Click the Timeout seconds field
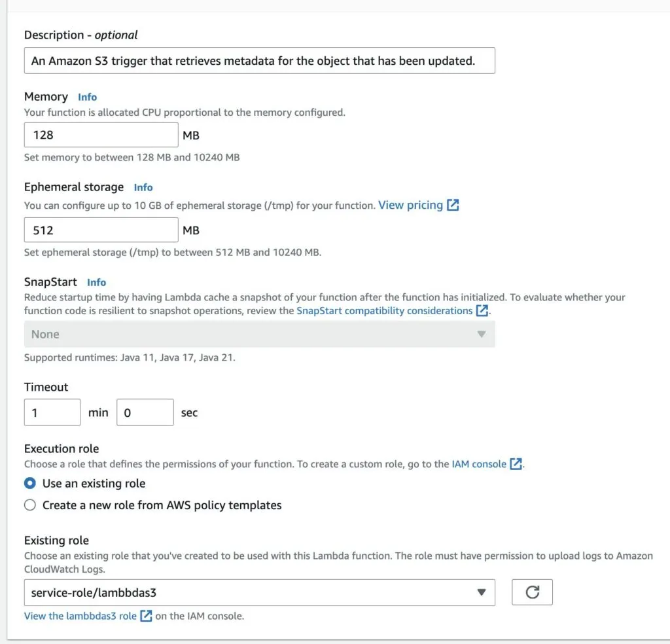 (x=145, y=412)
